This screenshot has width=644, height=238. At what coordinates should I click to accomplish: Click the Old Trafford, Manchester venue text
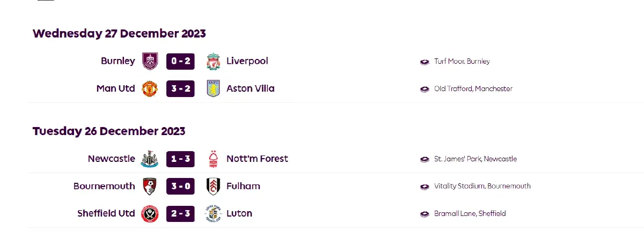click(x=473, y=88)
